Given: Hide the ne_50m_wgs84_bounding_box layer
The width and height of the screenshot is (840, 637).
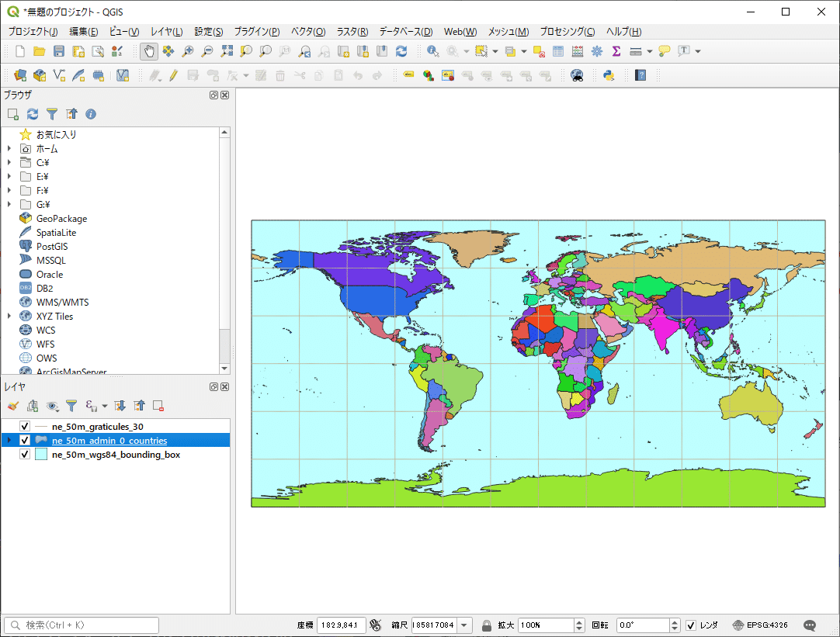Looking at the screenshot, I should 25,455.
